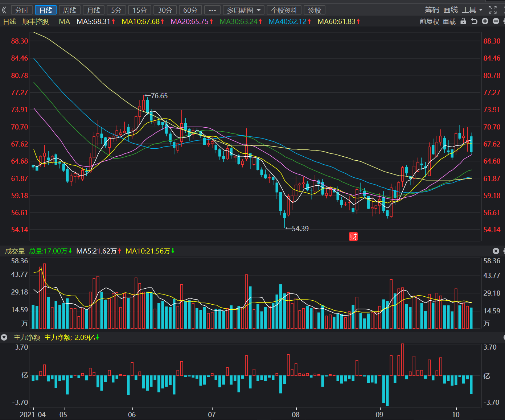This screenshot has height=420, width=505.
Task: Expand the 工具 tools dropdown
Action: tap(472, 10)
